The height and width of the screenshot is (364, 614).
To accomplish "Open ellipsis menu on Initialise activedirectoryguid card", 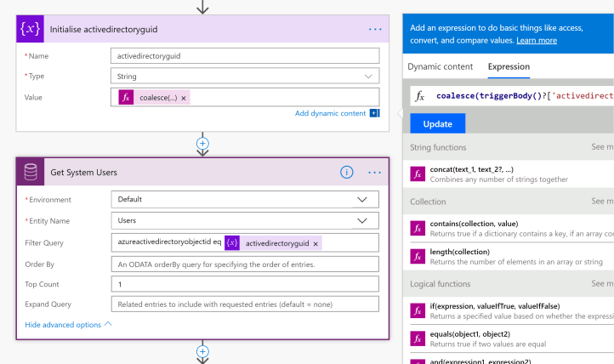I will (x=375, y=29).
